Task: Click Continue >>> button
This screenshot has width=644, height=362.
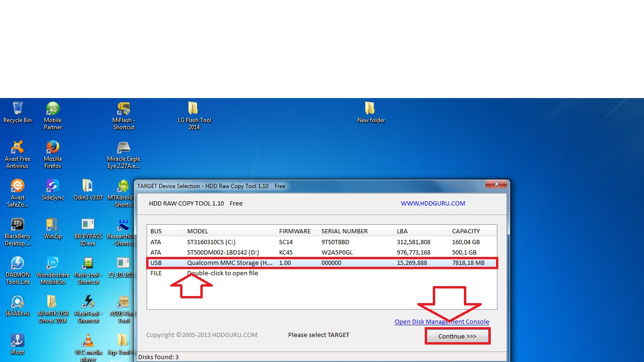Action: click(x=457, y=337)
